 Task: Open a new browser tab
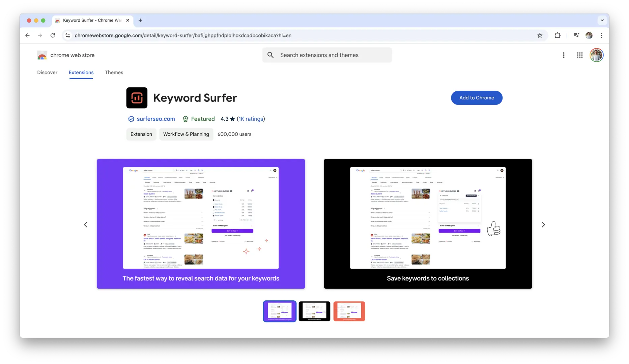point(140,20)
